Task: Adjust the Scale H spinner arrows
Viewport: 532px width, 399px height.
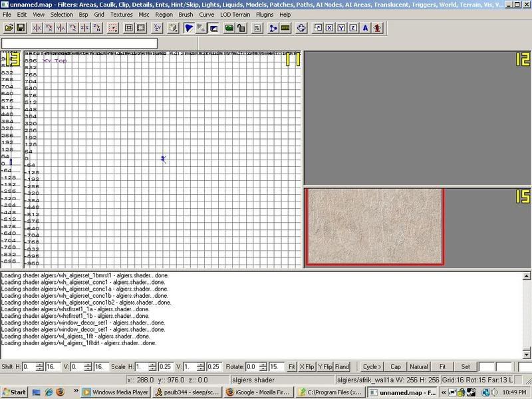Action: coord(150,366)
